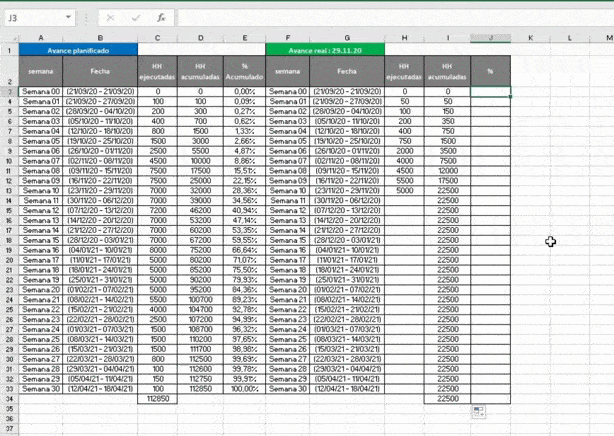Screen dimensions: 614x436
Task: Click percentage cell '47,14%'
Action: (x=245, y=221)
